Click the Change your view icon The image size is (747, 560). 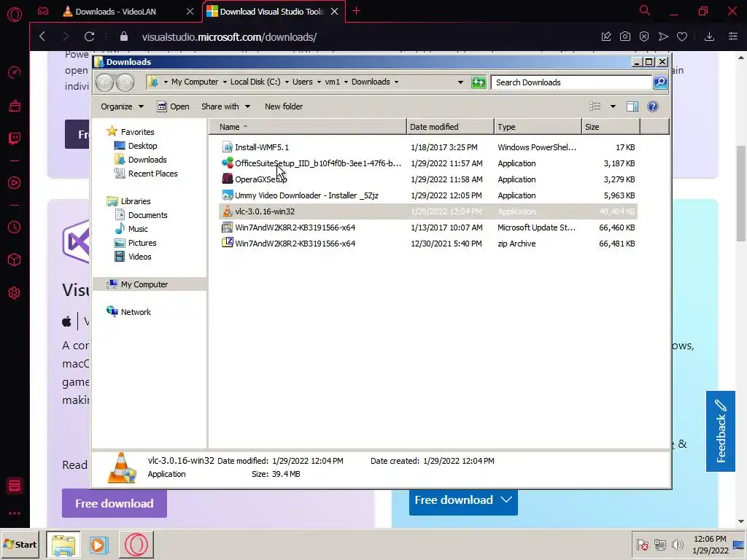(595, 106)
